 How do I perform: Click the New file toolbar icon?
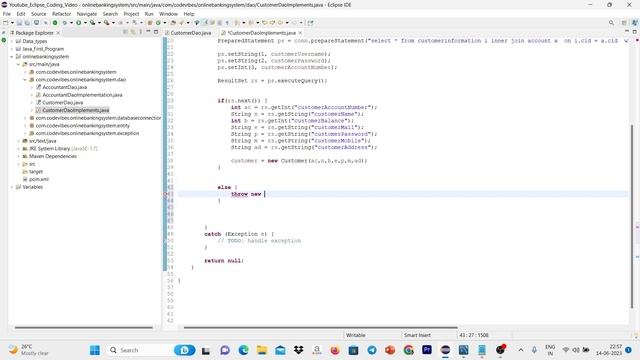[6, 23]
